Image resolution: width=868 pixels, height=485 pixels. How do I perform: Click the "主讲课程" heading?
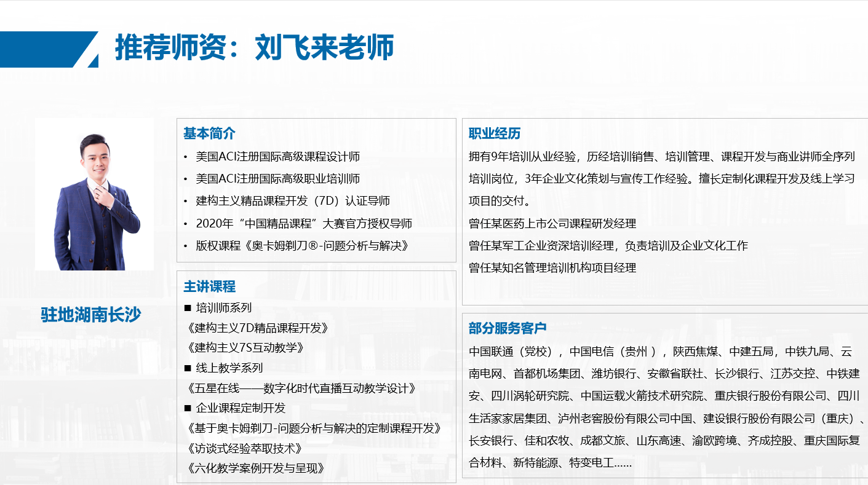tap(209, 286)
